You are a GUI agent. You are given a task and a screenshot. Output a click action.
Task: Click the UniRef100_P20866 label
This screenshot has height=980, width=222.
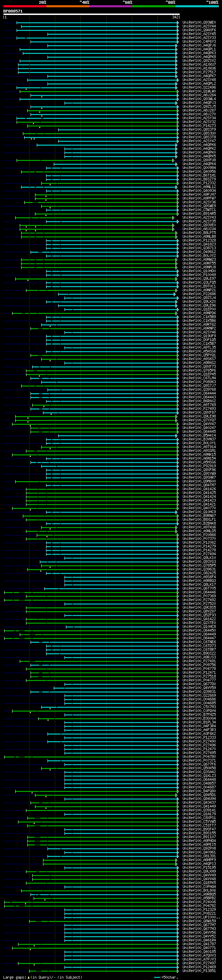coord(199,535)
